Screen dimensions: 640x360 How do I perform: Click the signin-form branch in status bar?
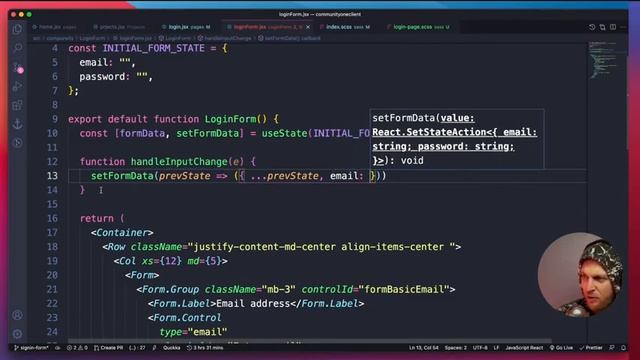31,348
